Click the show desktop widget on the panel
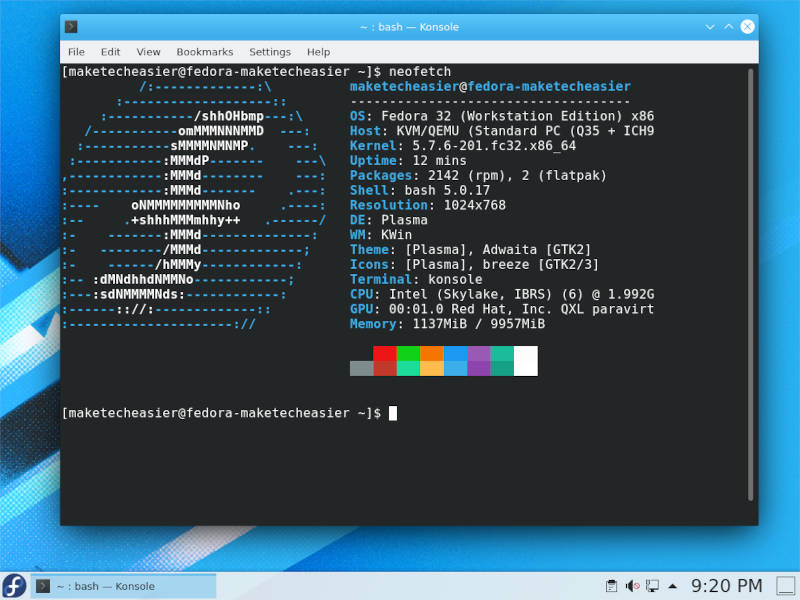 (785, 585)
